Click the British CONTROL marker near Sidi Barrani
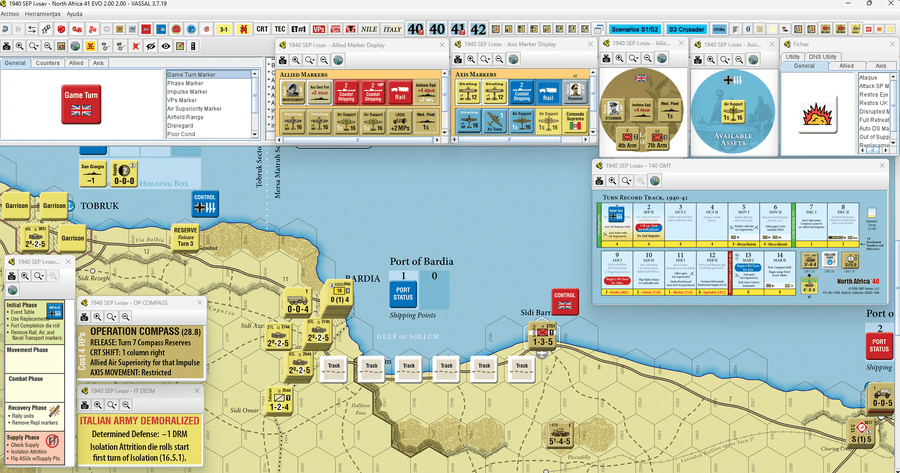 tap(565, 302)
